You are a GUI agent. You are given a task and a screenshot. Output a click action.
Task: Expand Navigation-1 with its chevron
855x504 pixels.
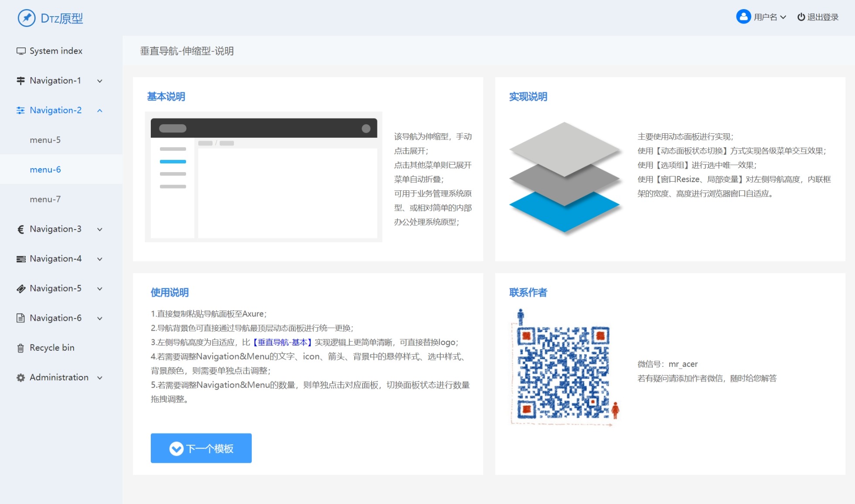pyautogui.click(x=100, y=81)
